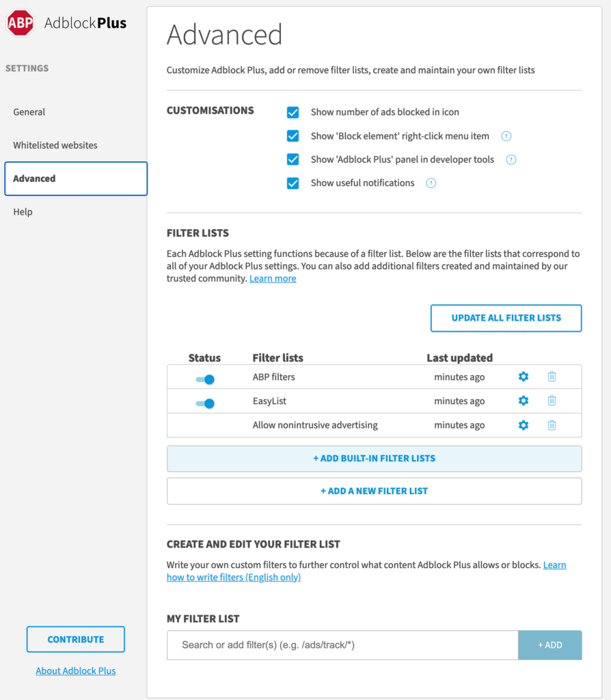Click Update All Filter Lists
The height and width of the screenshot is (700, 611).
coord(506,318)
